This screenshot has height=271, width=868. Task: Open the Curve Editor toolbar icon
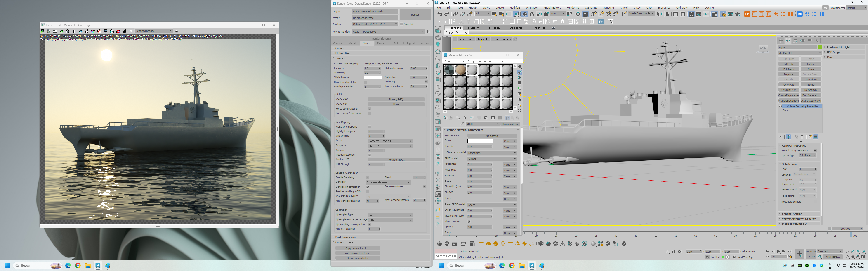pyautogui.click(x=699, y=14)
